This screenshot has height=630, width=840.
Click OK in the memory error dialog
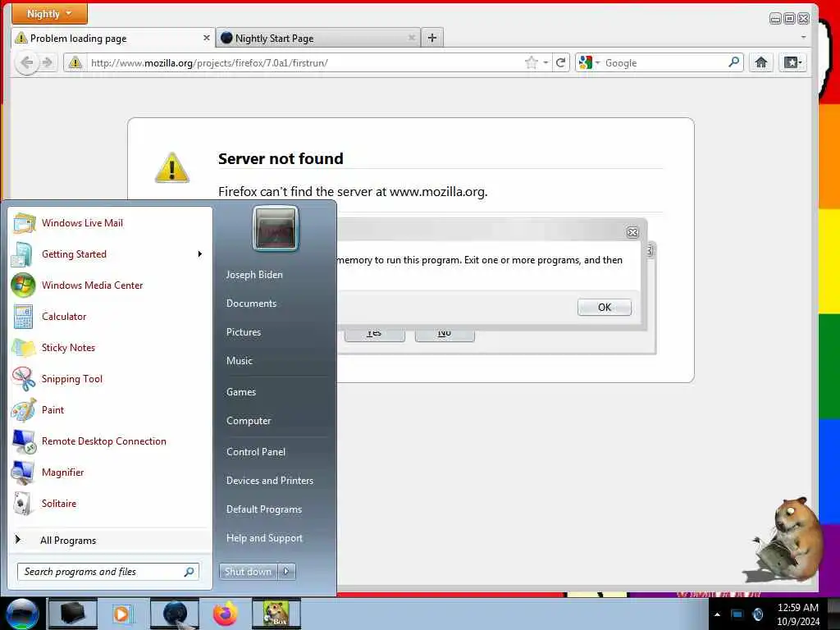click(605, 307)
